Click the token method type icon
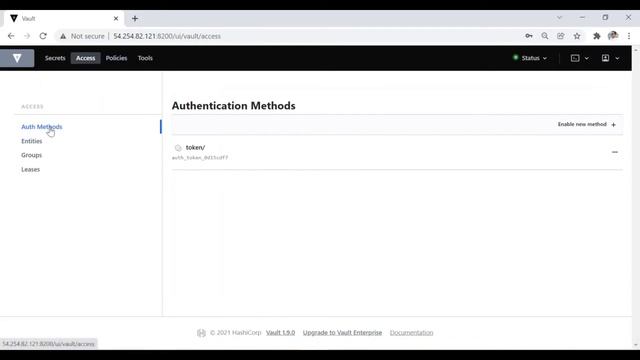Image resolution: width=640 pixels, height=360 pixels. click(x=178, y=148)
